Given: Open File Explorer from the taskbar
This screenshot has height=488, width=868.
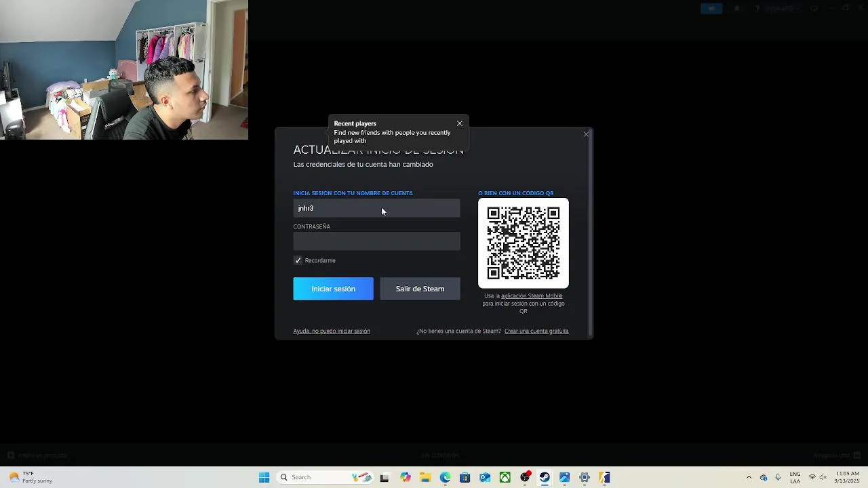Looking at the screenshot, I should click(425, 477).
